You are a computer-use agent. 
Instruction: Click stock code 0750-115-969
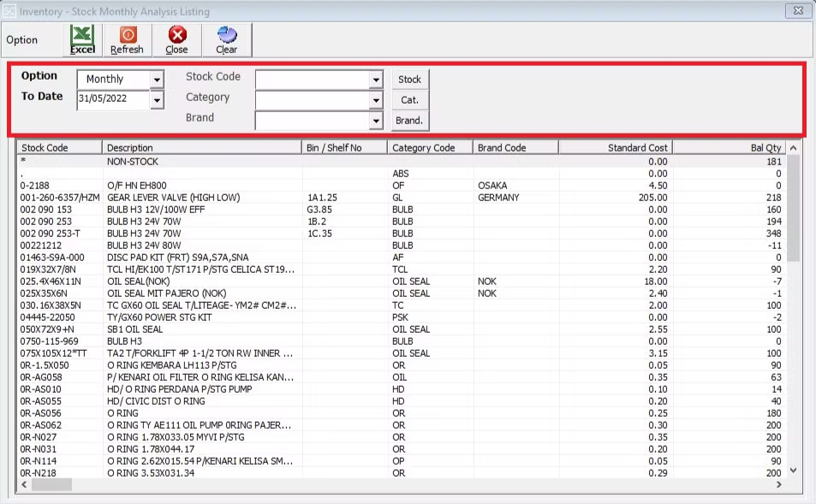50,341
